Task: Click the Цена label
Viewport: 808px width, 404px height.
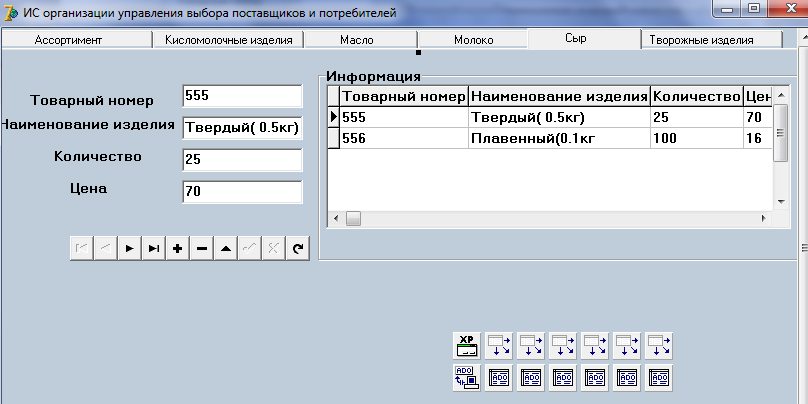Action: click(x=89, y=189)
